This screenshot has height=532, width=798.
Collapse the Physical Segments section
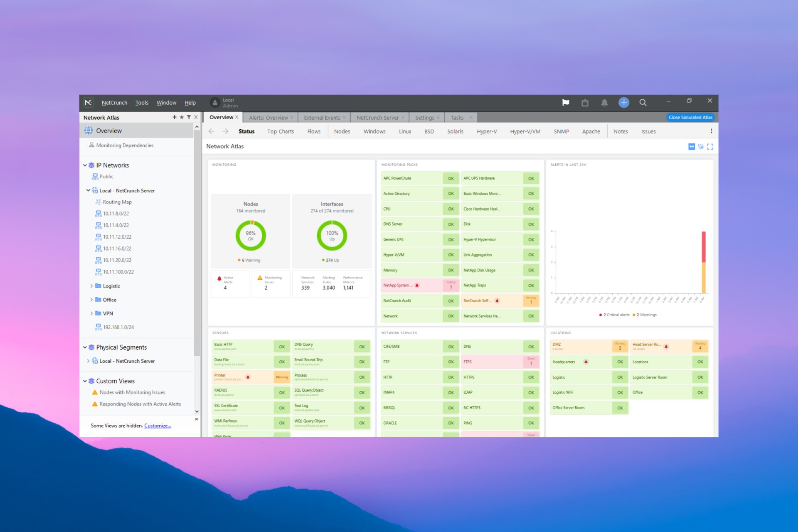(x=85, y=347)
